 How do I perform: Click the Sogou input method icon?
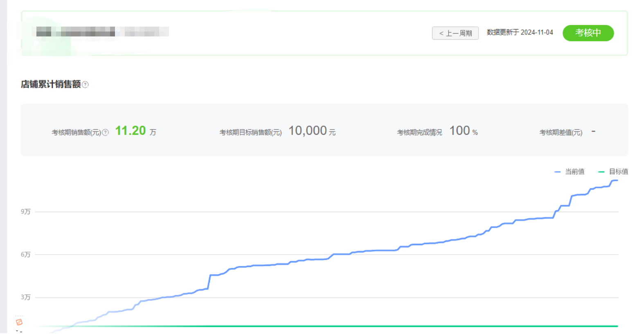click(x=19, y=323)
